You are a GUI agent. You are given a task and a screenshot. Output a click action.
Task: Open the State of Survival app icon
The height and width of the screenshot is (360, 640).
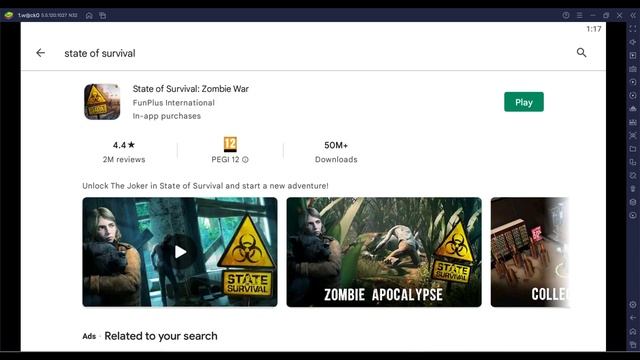[x=102, y=102]
